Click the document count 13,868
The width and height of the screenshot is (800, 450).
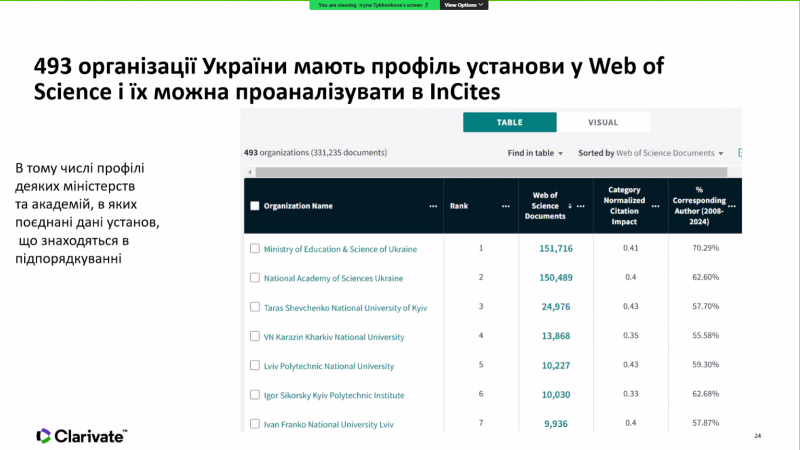point(556,336)
